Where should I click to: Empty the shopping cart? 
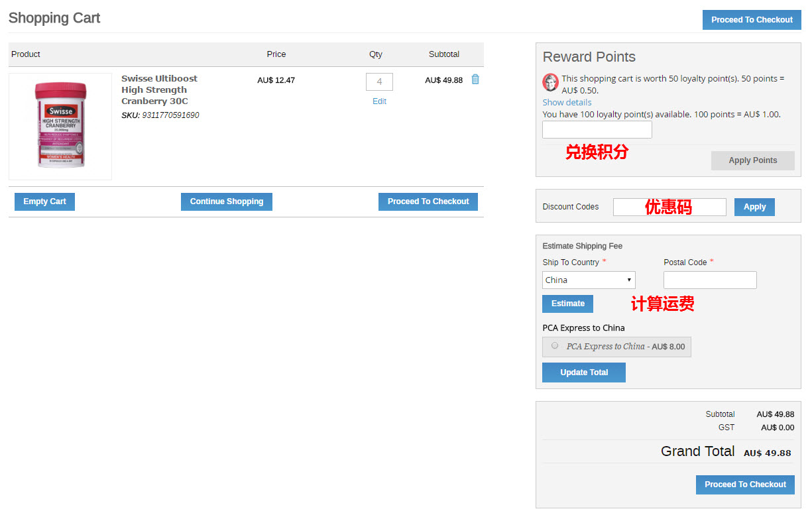44,202
